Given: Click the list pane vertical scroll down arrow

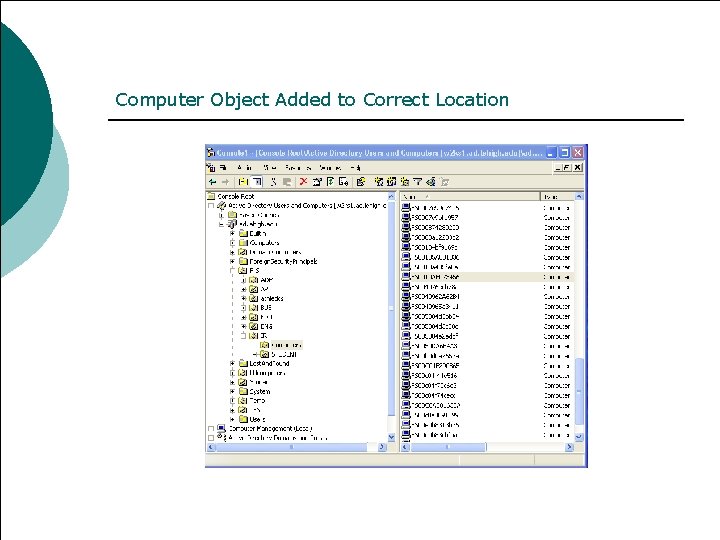Looking at the screenshot, I should pyautogui.click(x=579, y=437).
